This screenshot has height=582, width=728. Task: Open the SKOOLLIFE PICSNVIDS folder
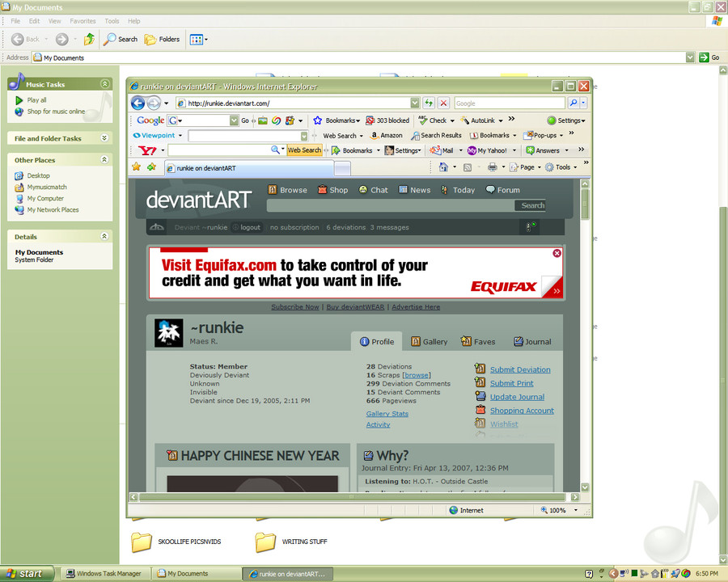176,542
